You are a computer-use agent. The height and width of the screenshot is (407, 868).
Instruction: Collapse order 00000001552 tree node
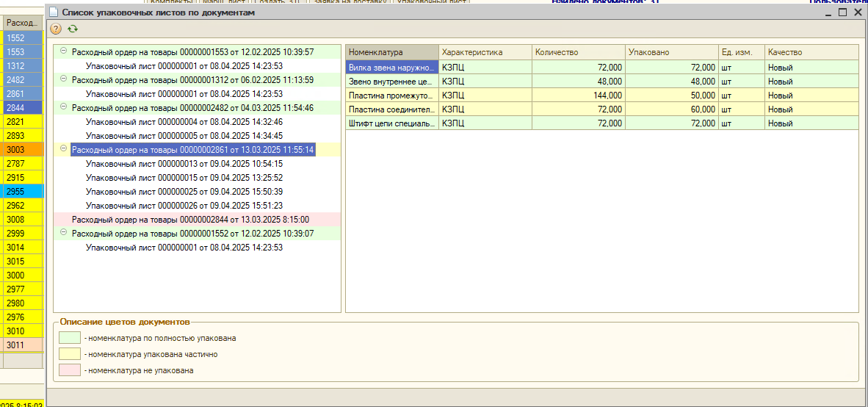(x=63, y=233)
